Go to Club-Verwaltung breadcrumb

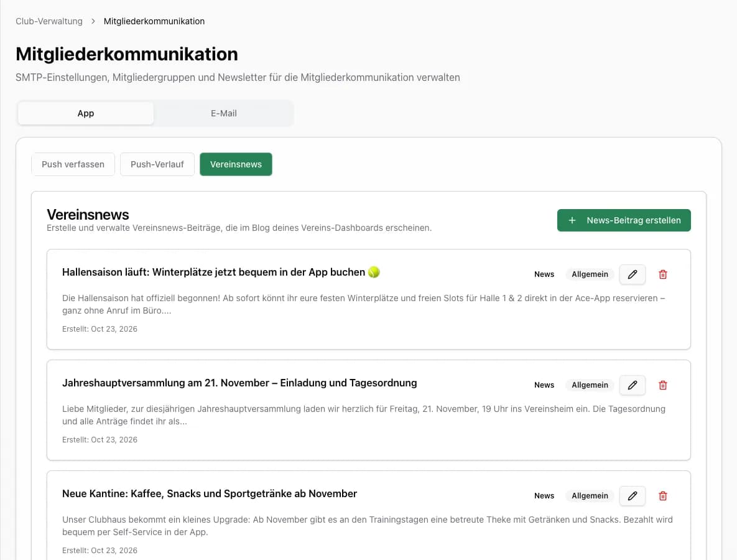click(49, 21)
